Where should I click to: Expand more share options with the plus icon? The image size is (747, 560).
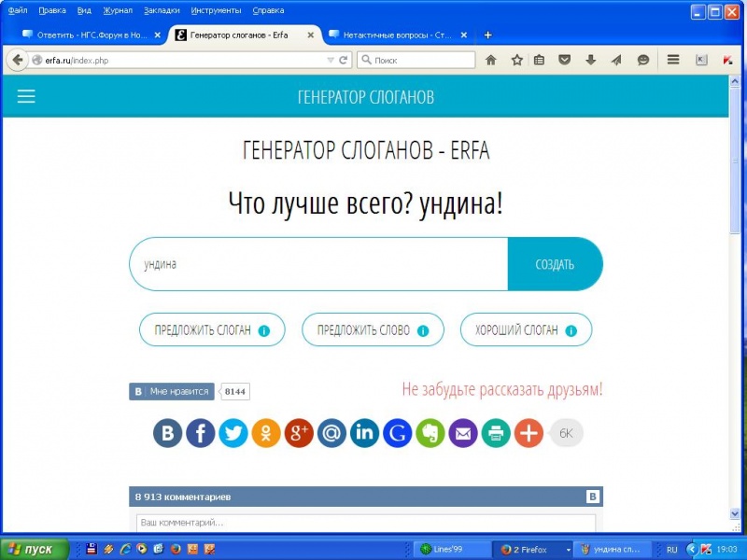529,433
